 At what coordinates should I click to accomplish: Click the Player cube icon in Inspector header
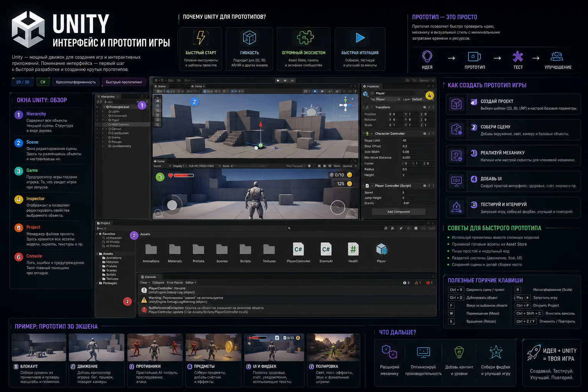365,94
